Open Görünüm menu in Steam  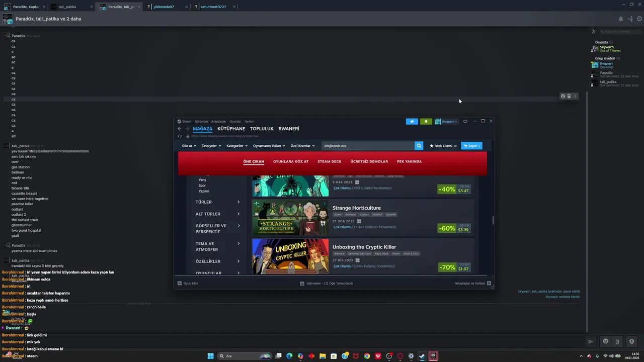(201, 121)
